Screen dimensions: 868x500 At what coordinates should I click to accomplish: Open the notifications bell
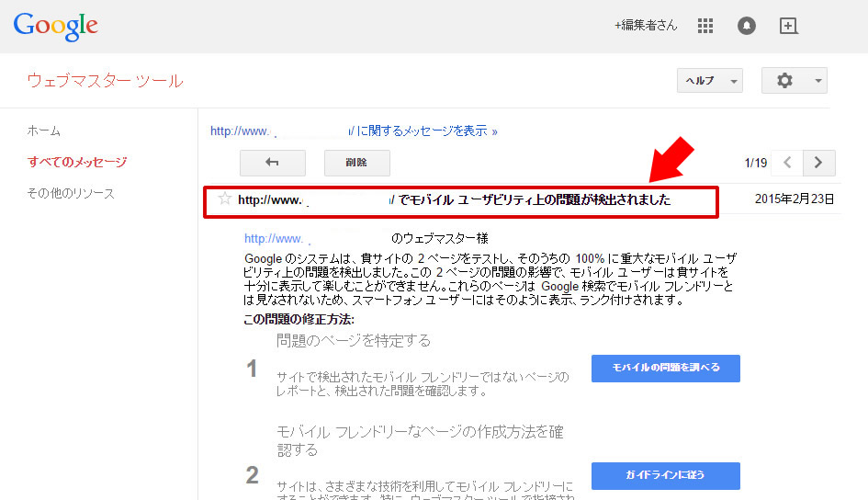747,26
